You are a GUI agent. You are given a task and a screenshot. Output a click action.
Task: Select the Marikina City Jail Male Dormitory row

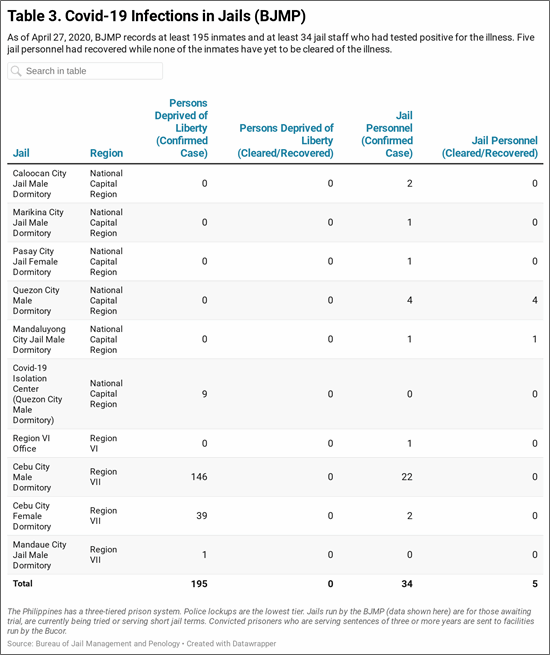[275, 223]
